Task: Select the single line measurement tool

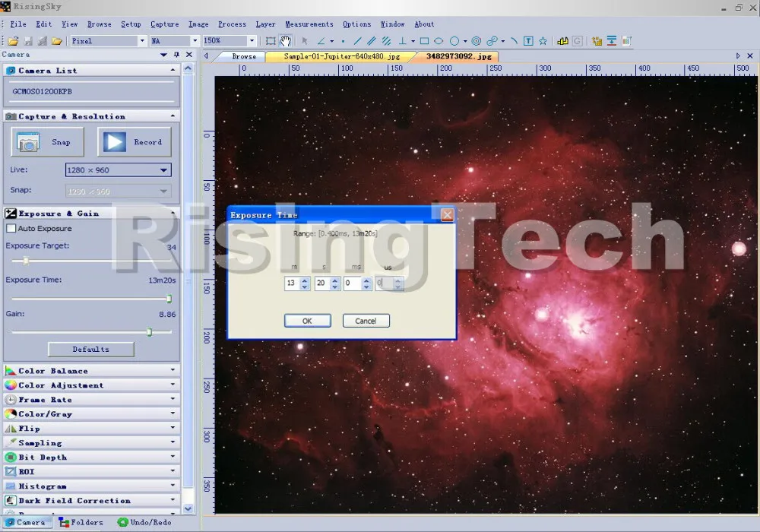Action: point(358,41)
